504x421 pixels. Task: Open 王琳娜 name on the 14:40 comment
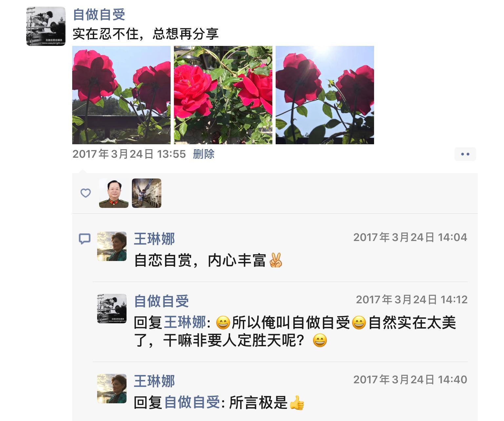coord(155,381)
